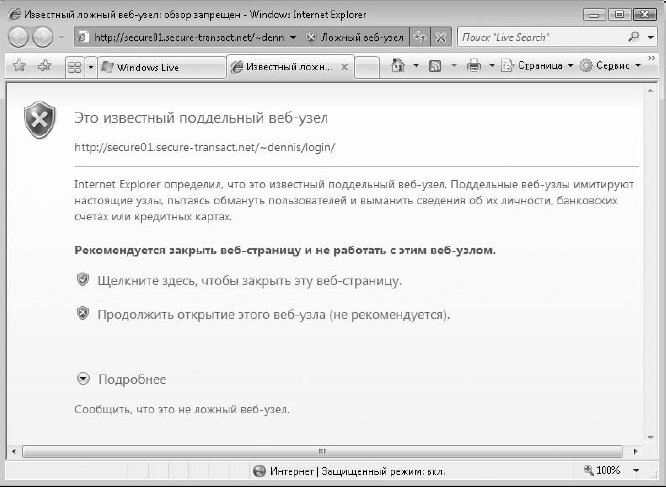Image resolution: width=666 pixels, height=488 pixels.
Task: Open the Favorites Center star icon
Action: 17,67
